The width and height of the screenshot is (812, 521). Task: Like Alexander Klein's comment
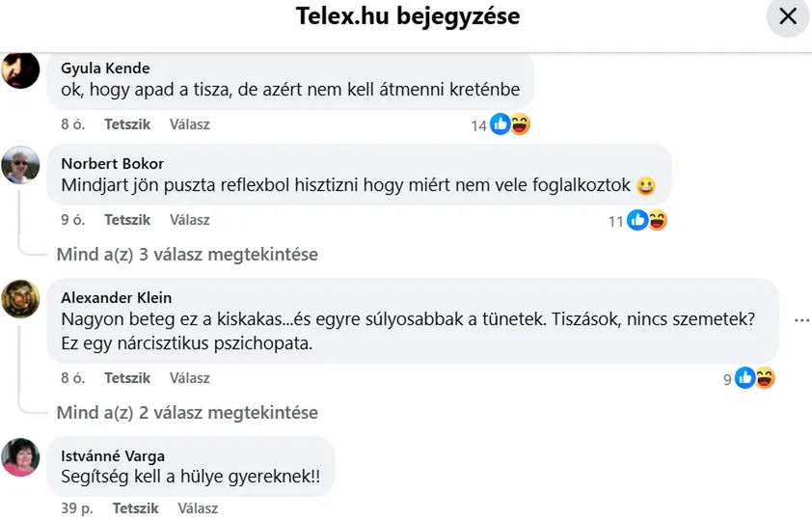(127, 378)
